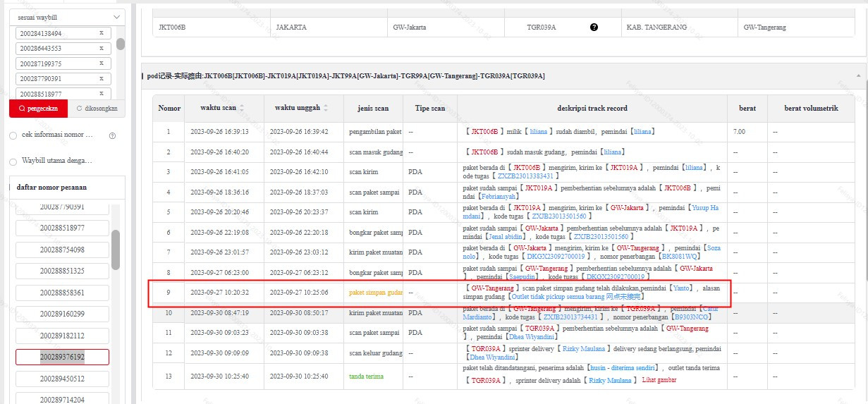This screenshot has height=404, width=868.
Task: Click the order number list scrollbar thumb
Action: [116, 250]
